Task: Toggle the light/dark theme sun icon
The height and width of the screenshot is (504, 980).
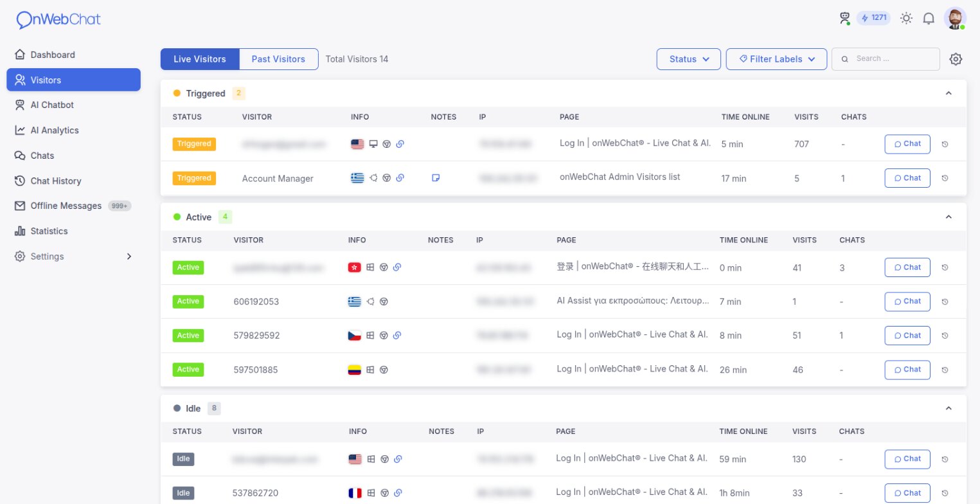Action: coord(906,18)
